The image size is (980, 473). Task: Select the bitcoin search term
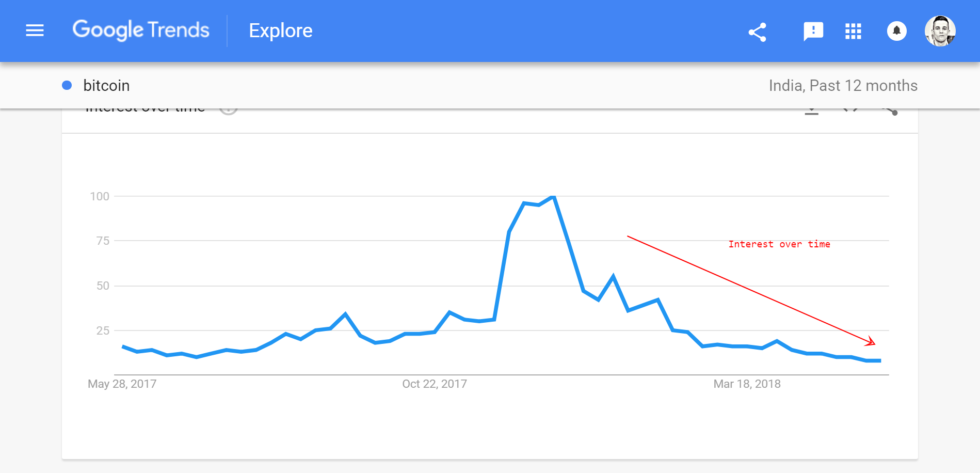tap(106, 86)
